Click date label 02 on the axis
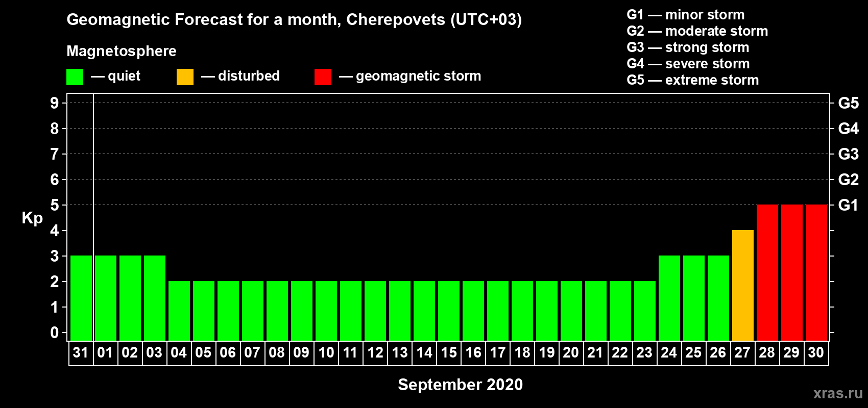The height and width of the screenshot is (408, 868). 130,352
